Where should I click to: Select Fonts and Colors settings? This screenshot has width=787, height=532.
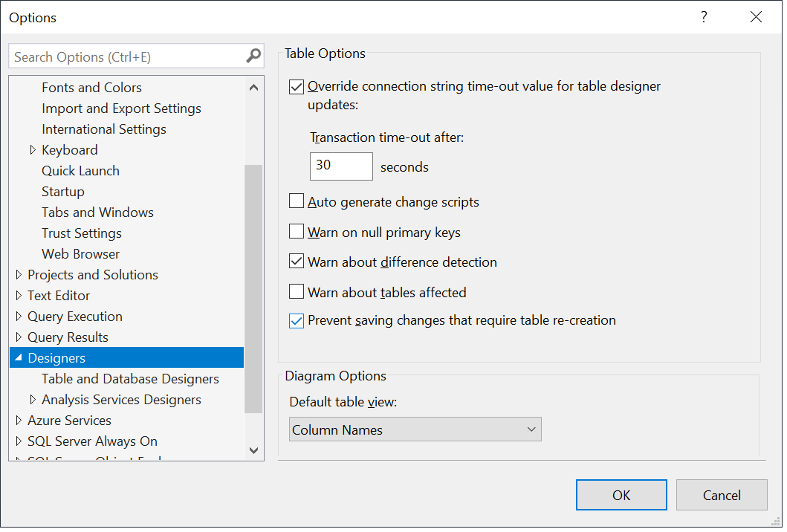click(91, 87)
